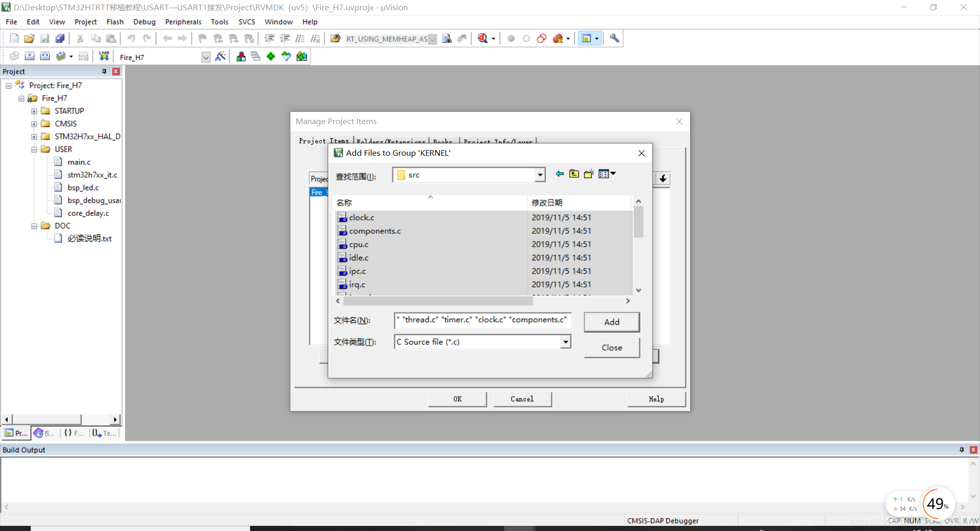Click the Rebuild all target files icon
Image resolution: width=980 pixels, height=531 pixels.
45,56
